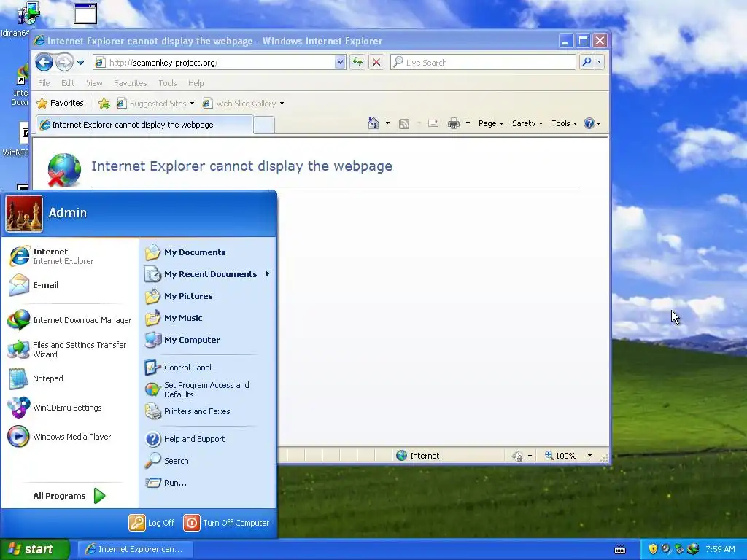Open My Music folder
Viewport: 747px width, 560px height.
click(208, 318)
